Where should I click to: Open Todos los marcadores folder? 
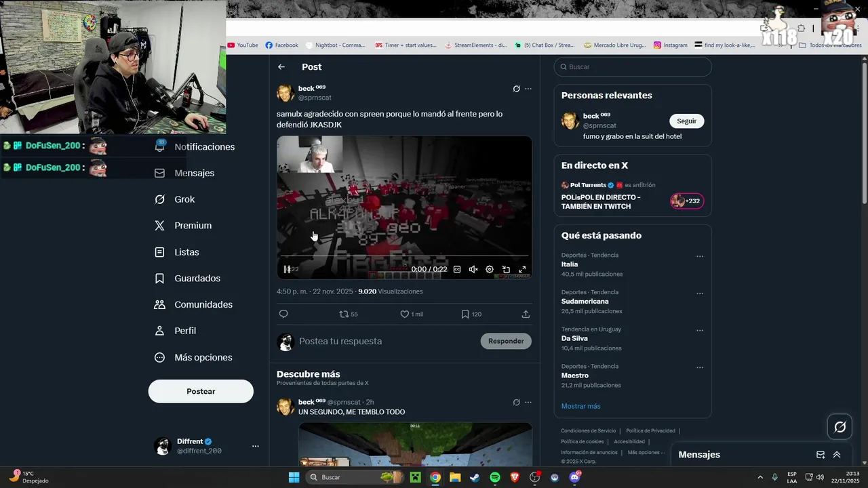pyautogui.click(x=831, y=45)
